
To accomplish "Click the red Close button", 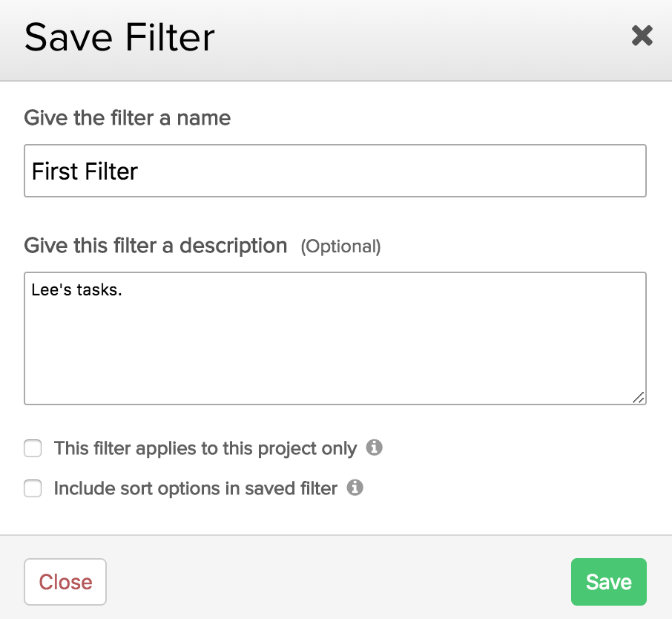I will coord(65,582).
